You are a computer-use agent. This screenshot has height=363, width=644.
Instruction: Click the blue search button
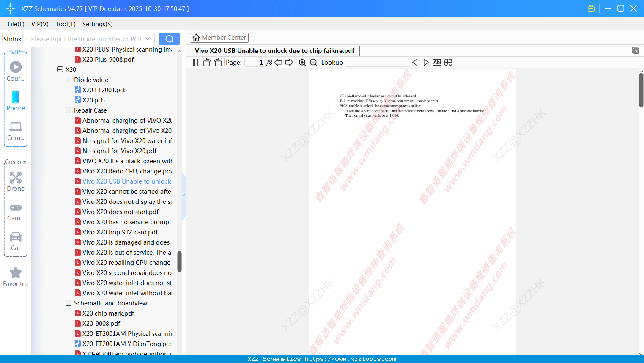(x=169, y=39)
